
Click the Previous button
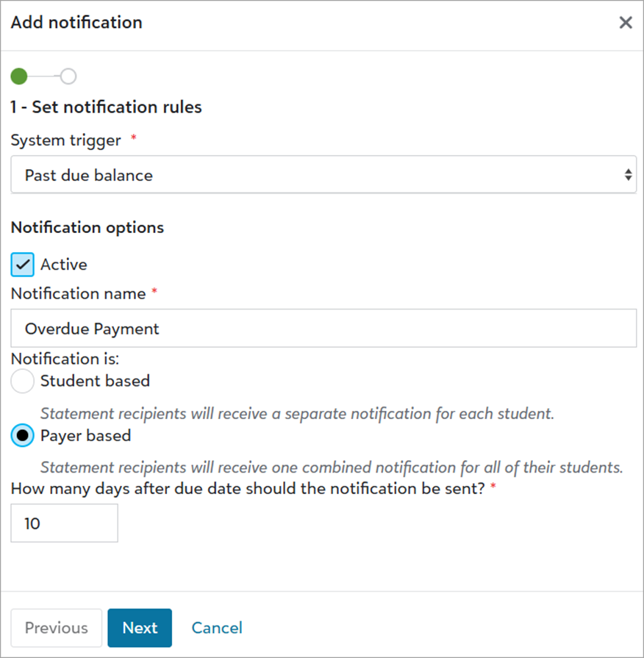coord(56,628)
